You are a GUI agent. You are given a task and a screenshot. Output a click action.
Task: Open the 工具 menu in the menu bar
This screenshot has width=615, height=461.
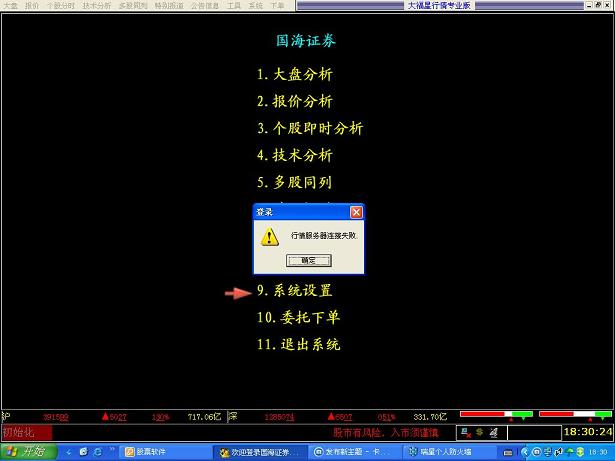pyautogui.click(x=234, y=5)
